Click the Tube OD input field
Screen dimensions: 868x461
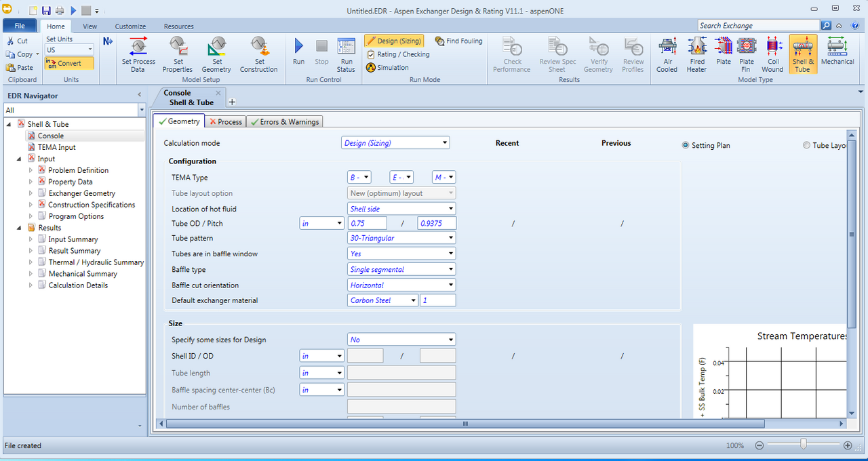[367, 223]
